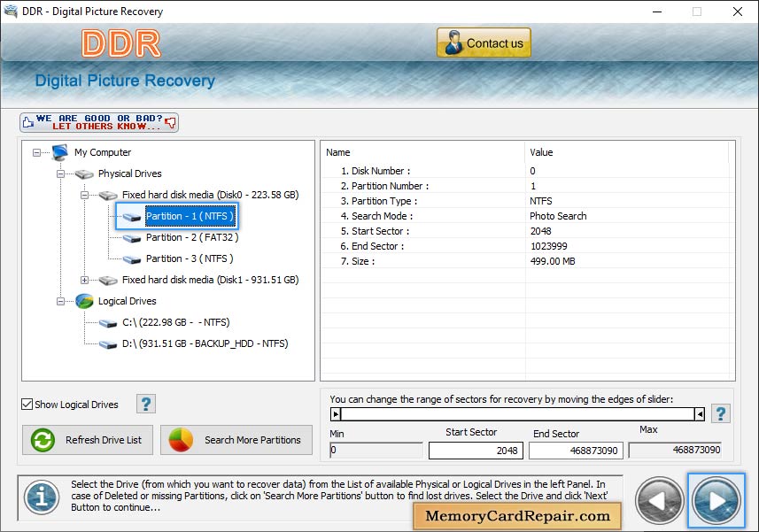Select the Partition Number row
This screenshot has width=759, height=532.
(x=525, y=186)
